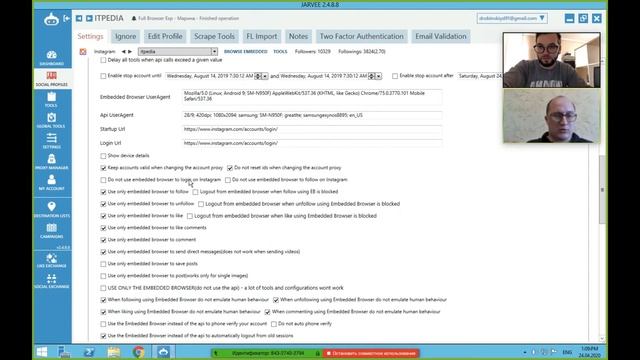
Task: Open Two Factor Authentication tab
Action: tap(361, 36)
